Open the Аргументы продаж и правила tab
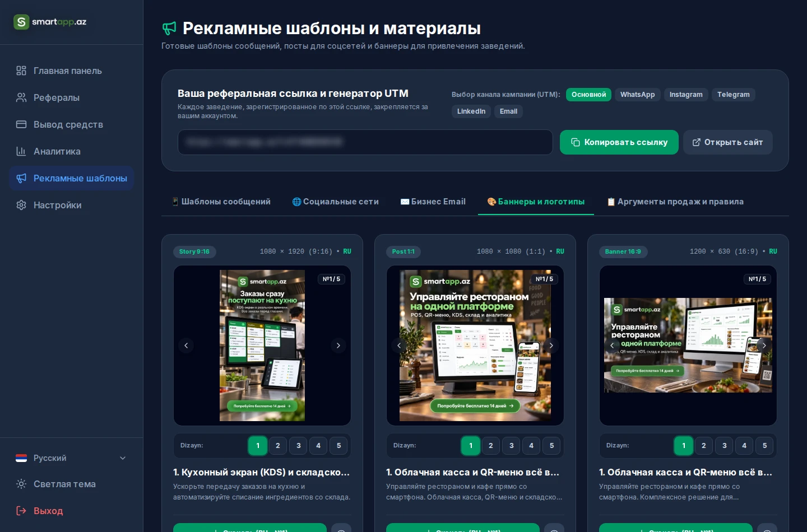This screenshot has width=807, height=532. point(675,202)
